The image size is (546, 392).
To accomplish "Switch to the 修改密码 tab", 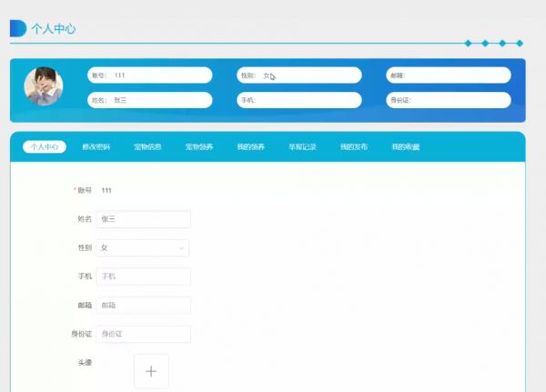I will [x=96, y=146].
